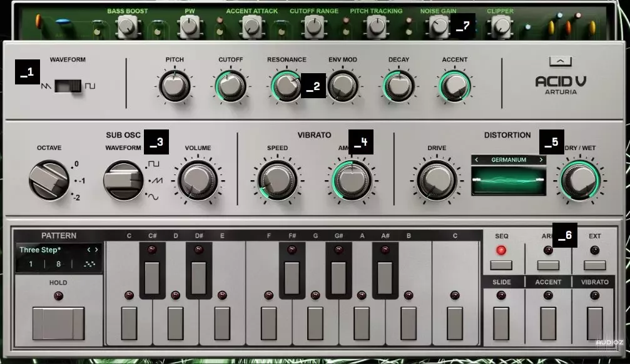Click the Cutoff Range knob
Image resolution: width=630 pixels, height=364 pixels.
point(314,27)
